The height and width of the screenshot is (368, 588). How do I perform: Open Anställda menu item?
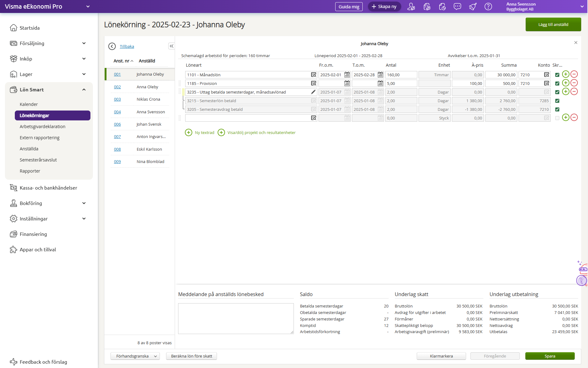coord(29,149)
